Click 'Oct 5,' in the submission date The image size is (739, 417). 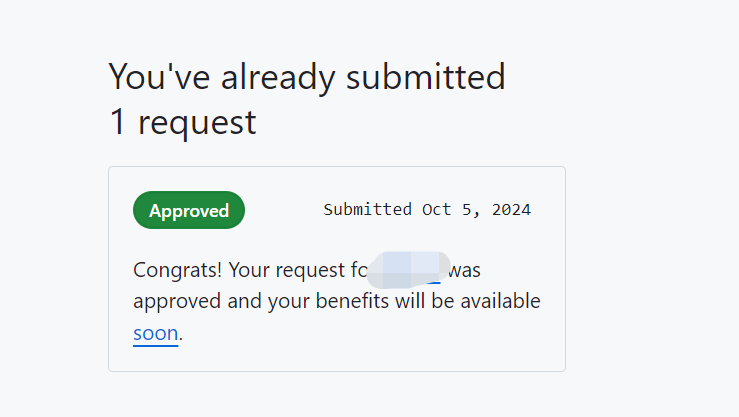(x=452, y=210)
